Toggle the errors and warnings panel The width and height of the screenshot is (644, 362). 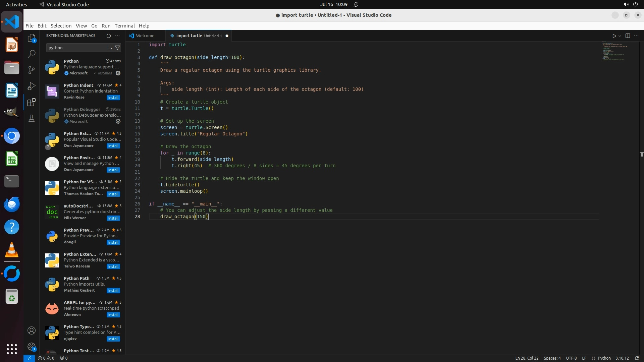click(x=46, y=358)
